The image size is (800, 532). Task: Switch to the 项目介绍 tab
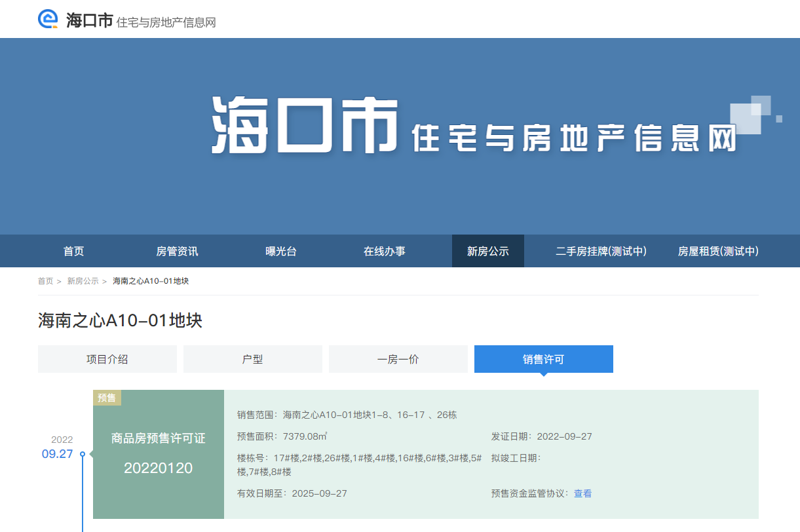point(107,359)
